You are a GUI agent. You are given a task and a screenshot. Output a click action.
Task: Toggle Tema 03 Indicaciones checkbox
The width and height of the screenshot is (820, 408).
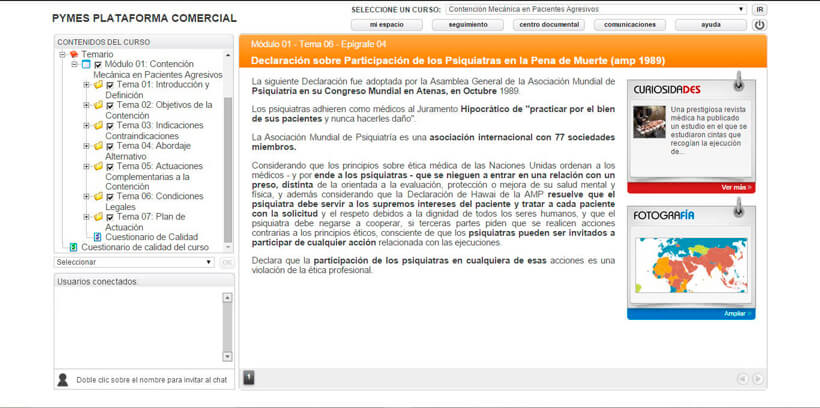tap(110, 126)
